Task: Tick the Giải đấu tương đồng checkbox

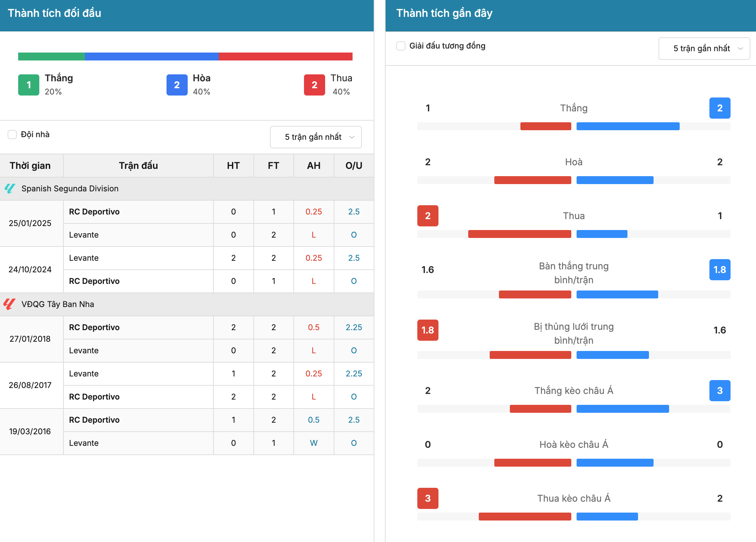Action: tap(401, 46)
